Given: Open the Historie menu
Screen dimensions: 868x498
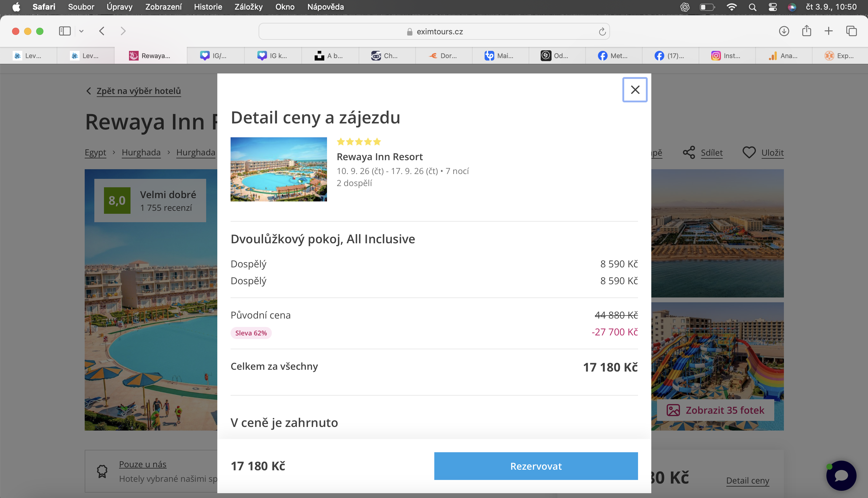Looking at the screenshot, I should (x=208, y=7).
